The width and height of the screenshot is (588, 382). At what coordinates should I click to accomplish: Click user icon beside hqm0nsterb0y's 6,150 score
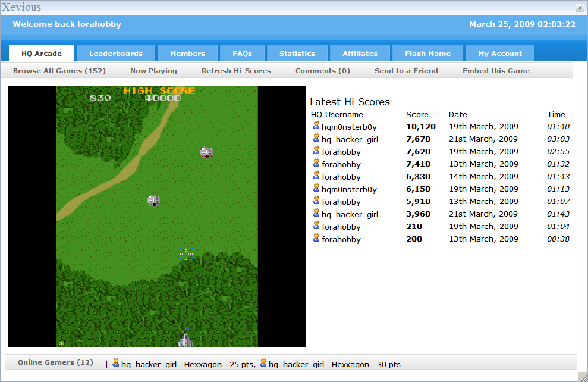[x=316, y=188]
